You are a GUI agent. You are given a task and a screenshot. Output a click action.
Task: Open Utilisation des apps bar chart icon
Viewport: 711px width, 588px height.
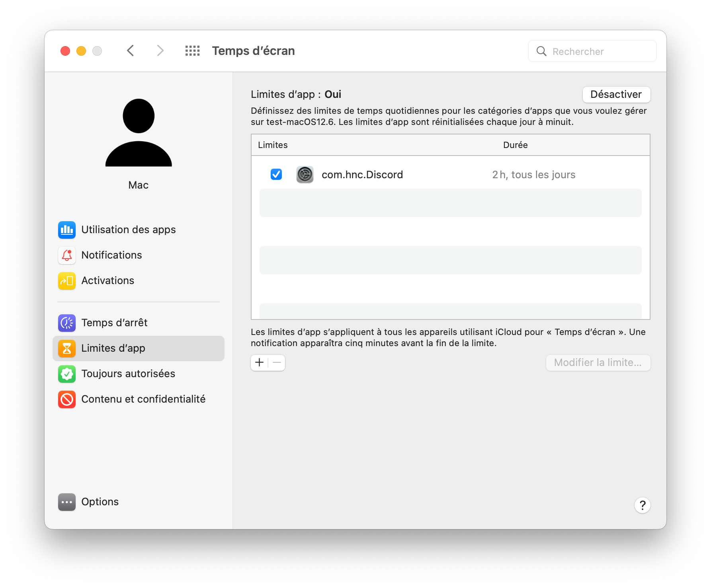67,230
